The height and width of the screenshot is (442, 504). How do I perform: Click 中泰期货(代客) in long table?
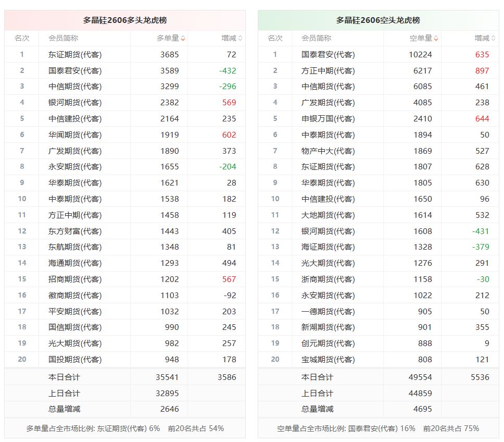pyautogui.click(x=75, y=199)
